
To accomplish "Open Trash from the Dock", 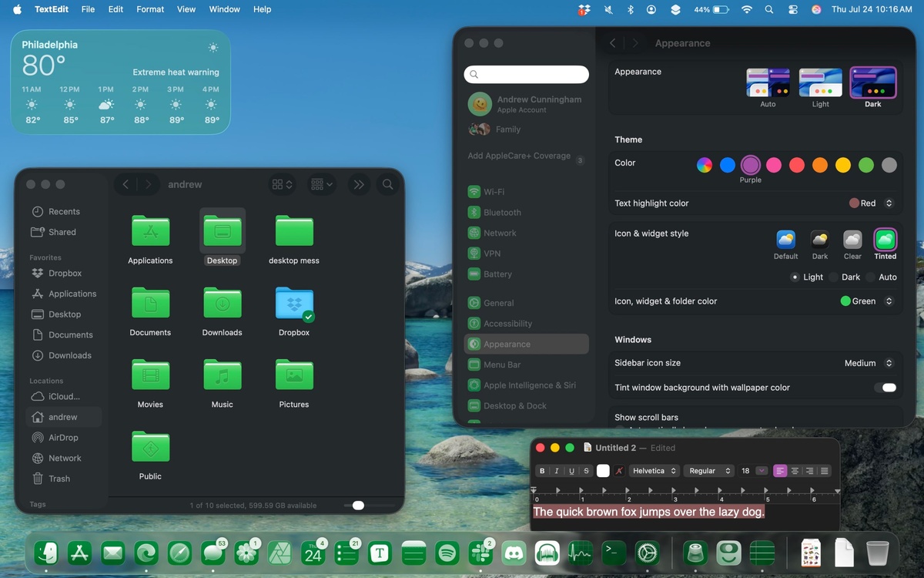I will pyautogui.click(x=877, y=553).
